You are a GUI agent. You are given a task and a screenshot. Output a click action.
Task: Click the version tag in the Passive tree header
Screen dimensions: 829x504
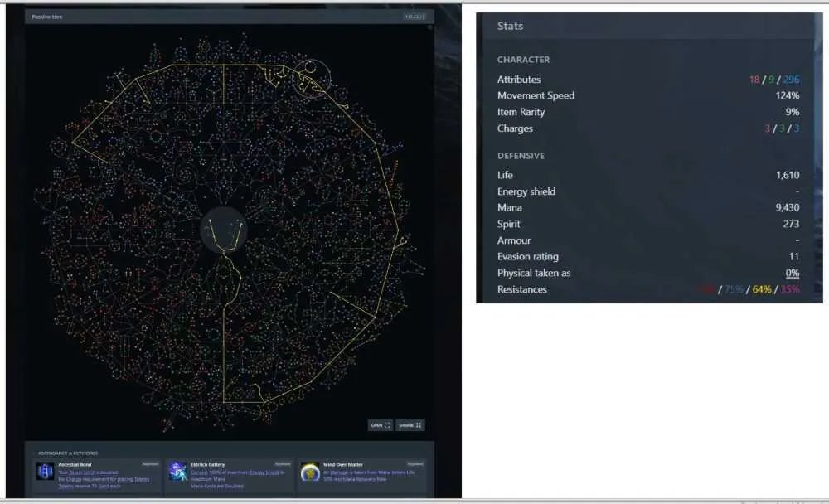[415, 17]
